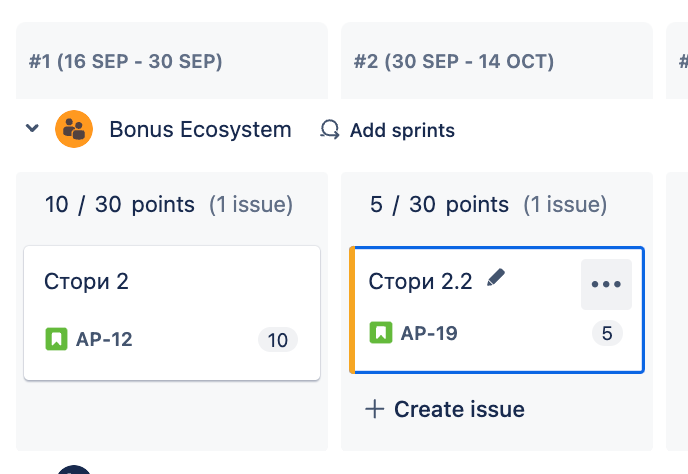The width and height of the screenshot is (688, 474).
Task: Open the Стори 2.2 issue card title
Action: (420, 282)
